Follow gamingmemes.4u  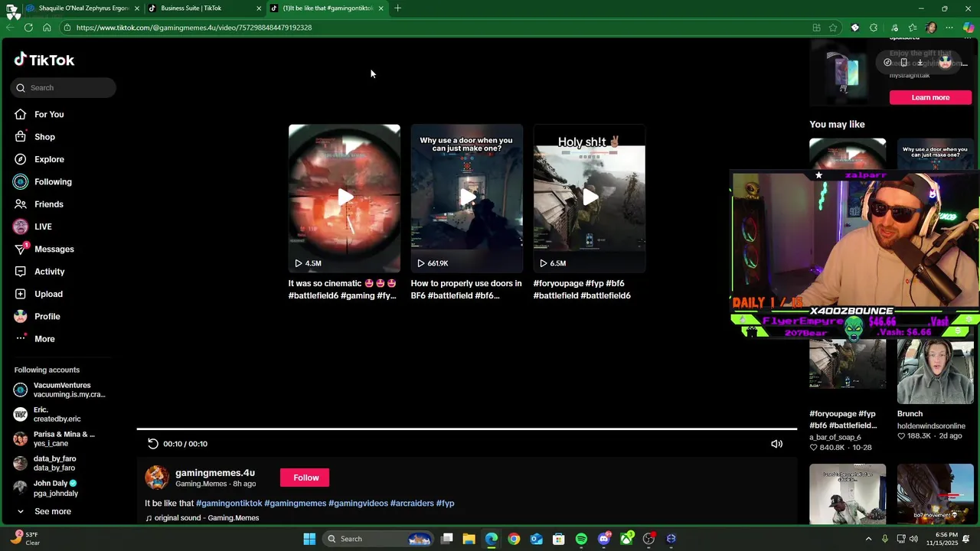point(305,478)
